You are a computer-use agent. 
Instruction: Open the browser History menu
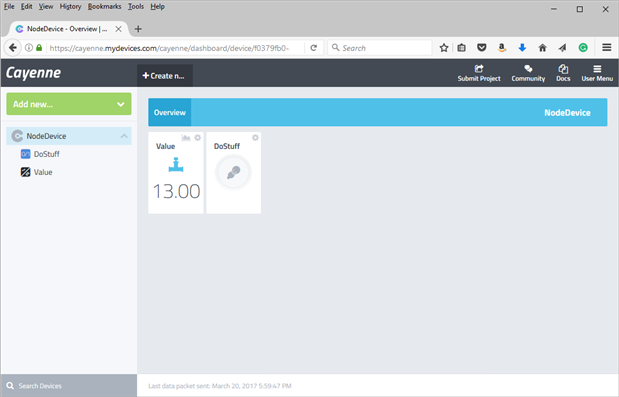pos(70,6)
